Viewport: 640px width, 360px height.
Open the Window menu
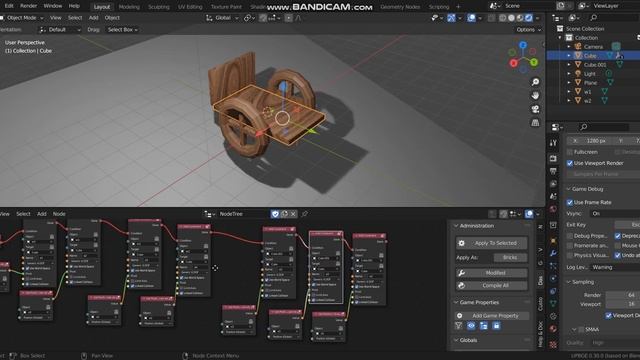click(x=53, y=6)
